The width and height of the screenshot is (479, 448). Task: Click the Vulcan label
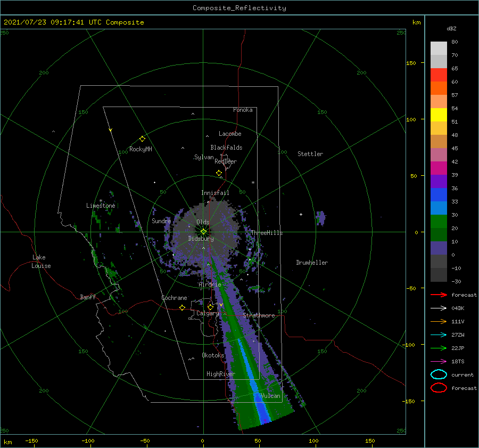(x=270, y=396)
